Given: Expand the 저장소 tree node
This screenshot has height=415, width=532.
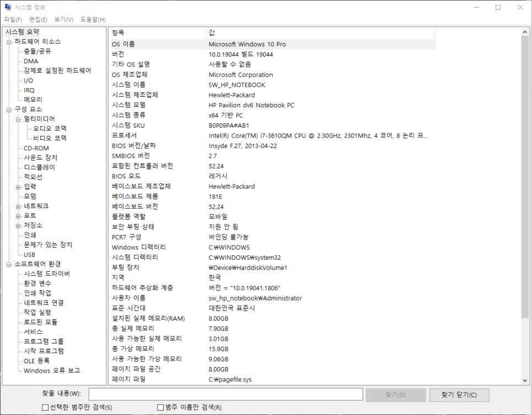Looking at the screenshot, I should (18, 226).
